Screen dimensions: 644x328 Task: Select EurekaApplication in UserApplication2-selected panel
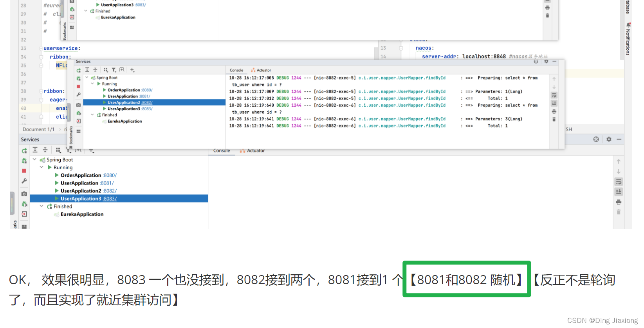[x=125, y=121]
